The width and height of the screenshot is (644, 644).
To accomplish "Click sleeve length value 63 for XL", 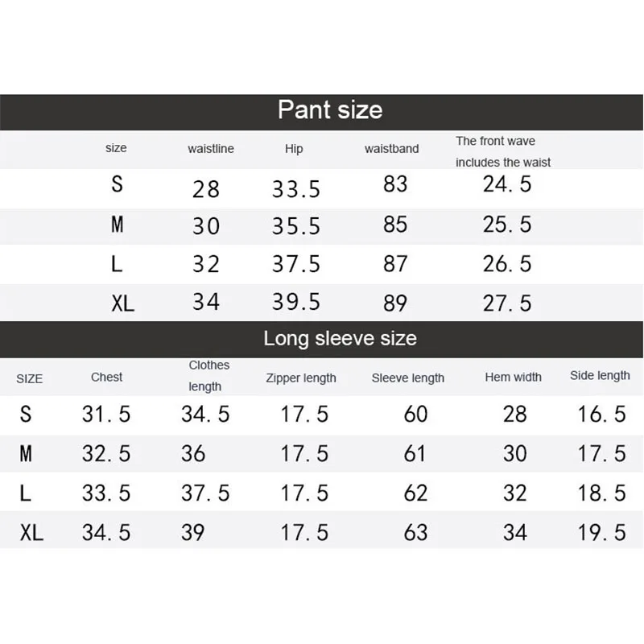I will click(x=415, y=532).
